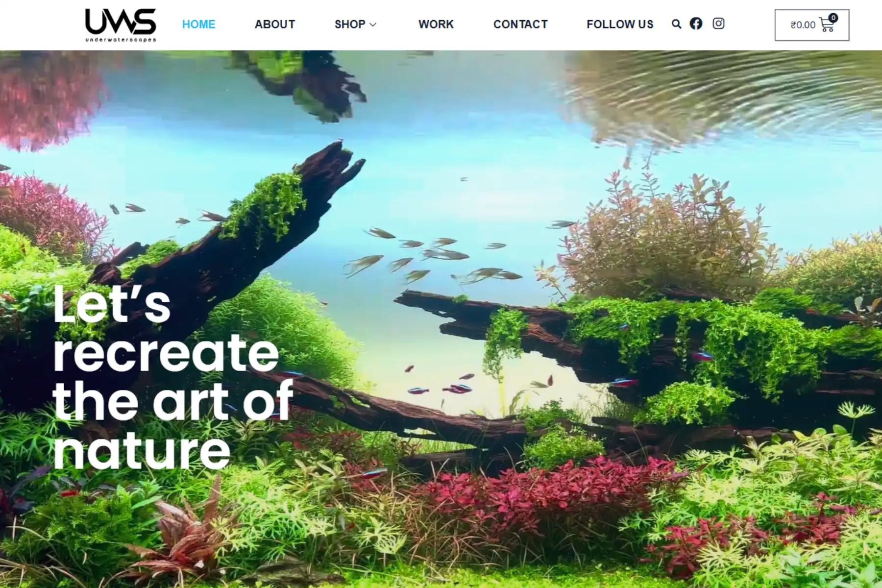The height and width of the screenshot is (588, 882).
Task: Open the Instagram icon link
Action: coord(718,24)
